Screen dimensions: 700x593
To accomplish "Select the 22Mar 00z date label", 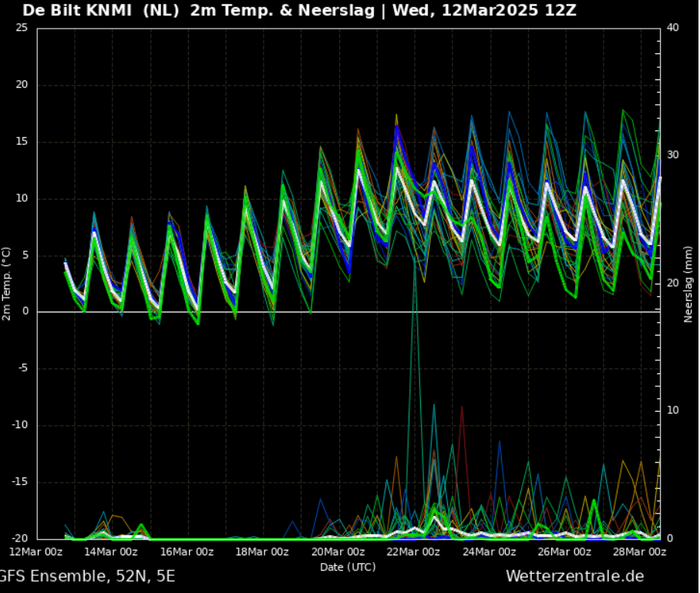I will [x=414, y=551].
